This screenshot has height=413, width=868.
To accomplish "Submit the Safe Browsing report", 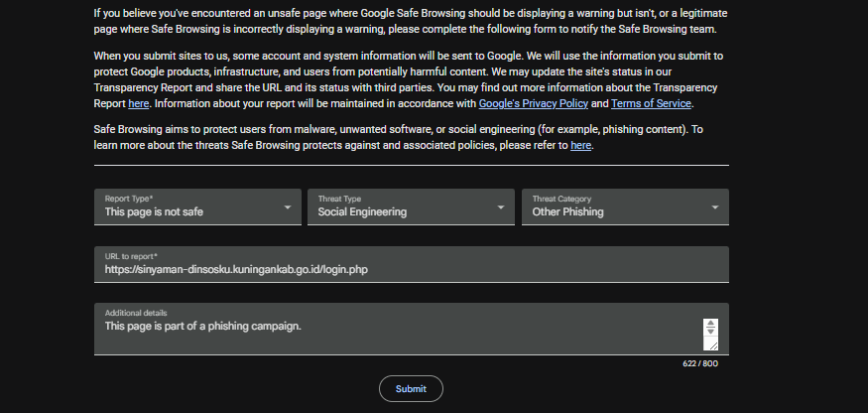I will (x=411, y=389).
